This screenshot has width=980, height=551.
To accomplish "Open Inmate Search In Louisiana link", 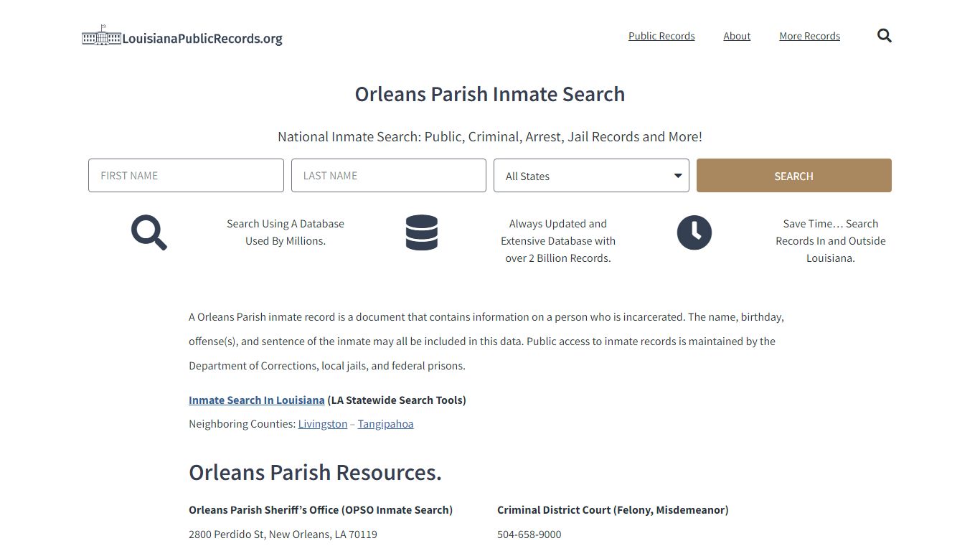I will (x=257, y=400).
